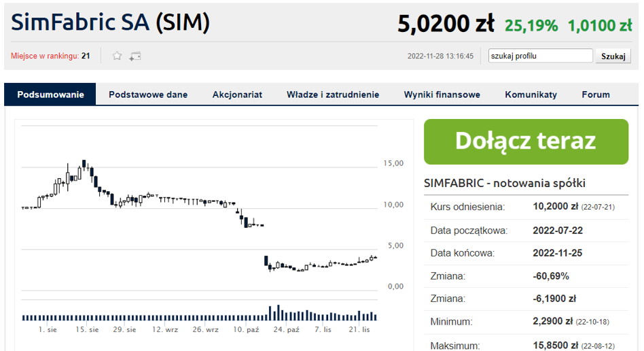Click the green Dołącz teraz button
The height and width of the screenshot is (351, 644).
[x=526, y=141]
